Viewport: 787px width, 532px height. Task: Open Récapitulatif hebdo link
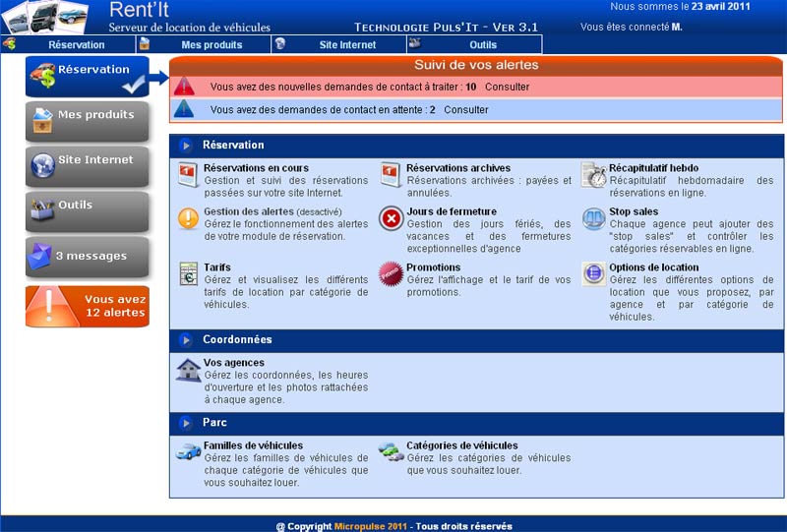coord(653,168)
